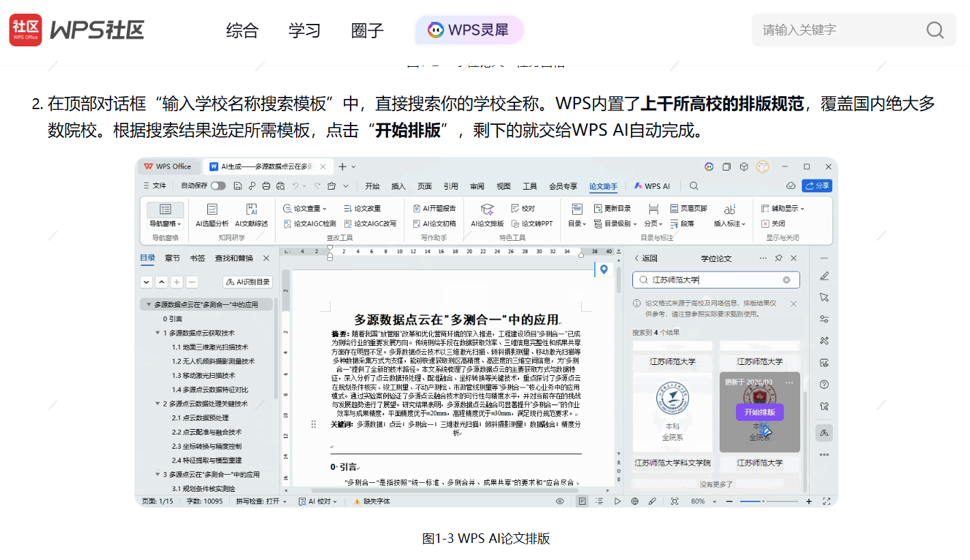Viewport: 970px width, 560px height.
Task: Click the WPS社区 logo
Action: (x=76, y=30)
